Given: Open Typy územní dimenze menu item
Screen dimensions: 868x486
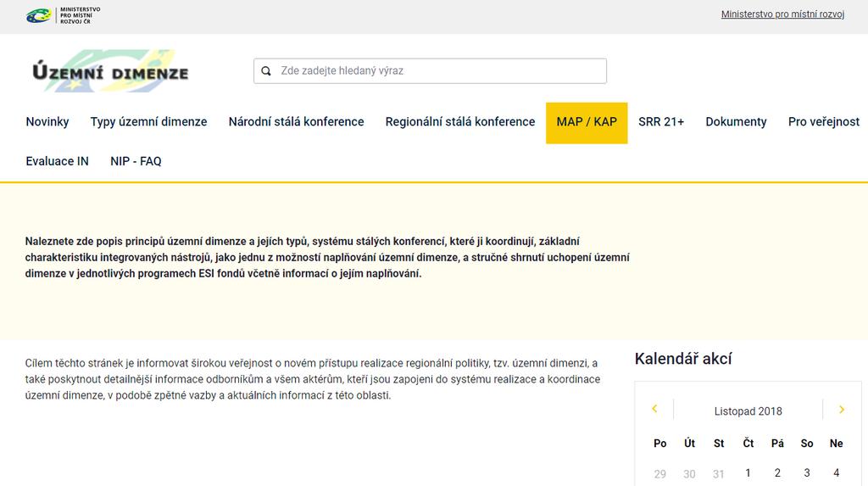Looking at the screenshot, I should (x=149, y=122).
